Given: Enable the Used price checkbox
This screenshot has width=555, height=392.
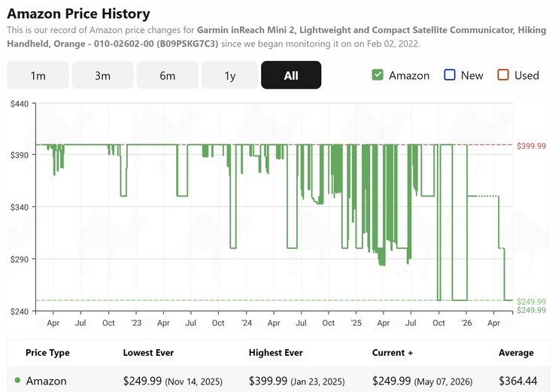Looking at the screenshot, I should coord(503,74).
